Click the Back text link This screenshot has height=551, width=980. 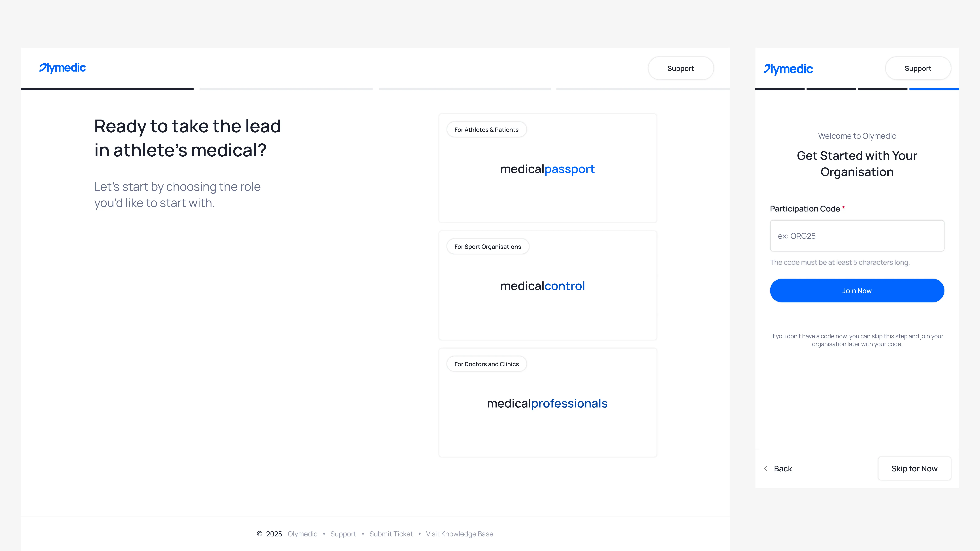tap(783, 469)
